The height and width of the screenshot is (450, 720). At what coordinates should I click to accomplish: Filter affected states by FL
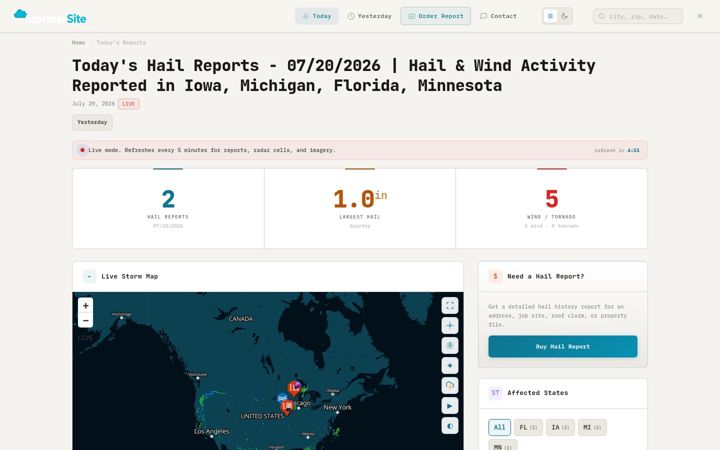click(x=528, y=428)
